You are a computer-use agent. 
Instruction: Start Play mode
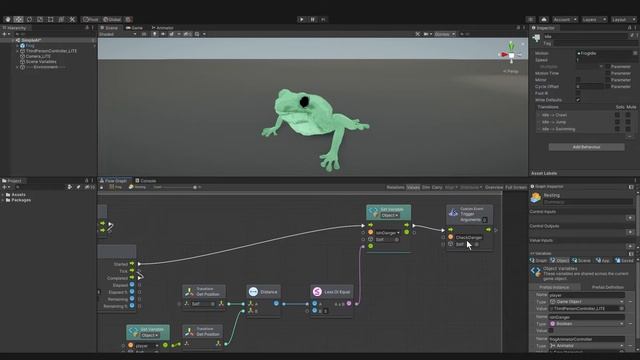click(x=302, y=19)
